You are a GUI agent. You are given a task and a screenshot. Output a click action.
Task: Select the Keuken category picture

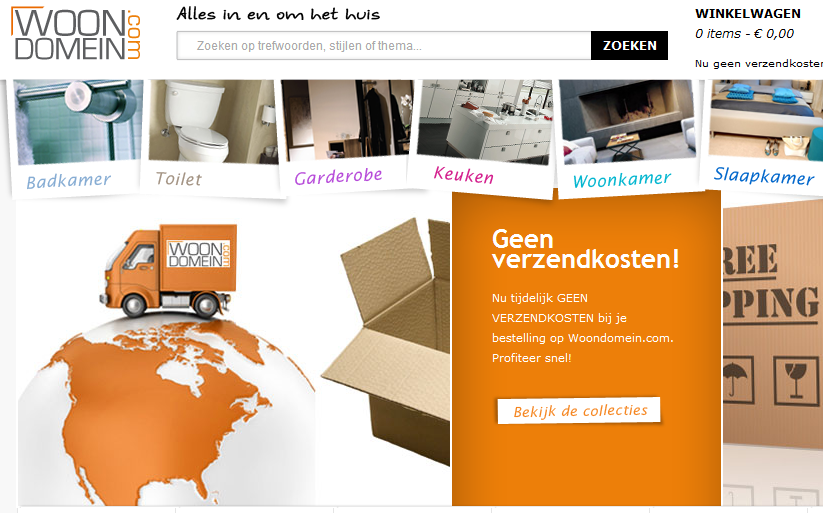point(484,121)
